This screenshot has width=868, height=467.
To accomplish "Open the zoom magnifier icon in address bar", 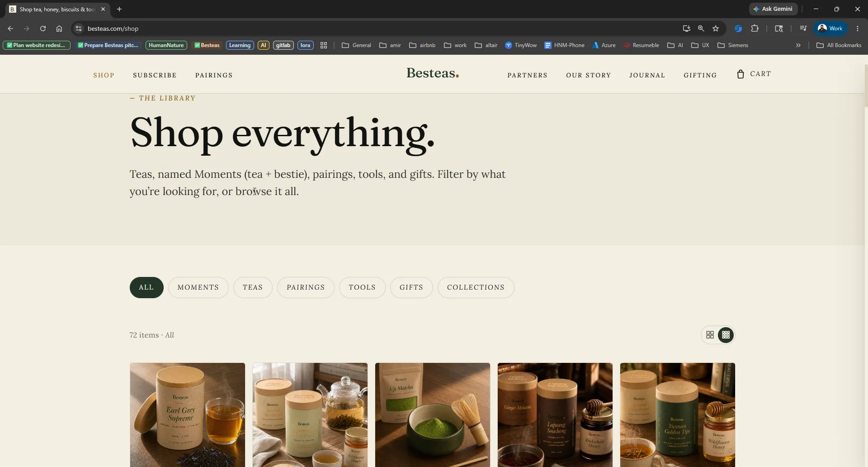I will pos(701,29).
